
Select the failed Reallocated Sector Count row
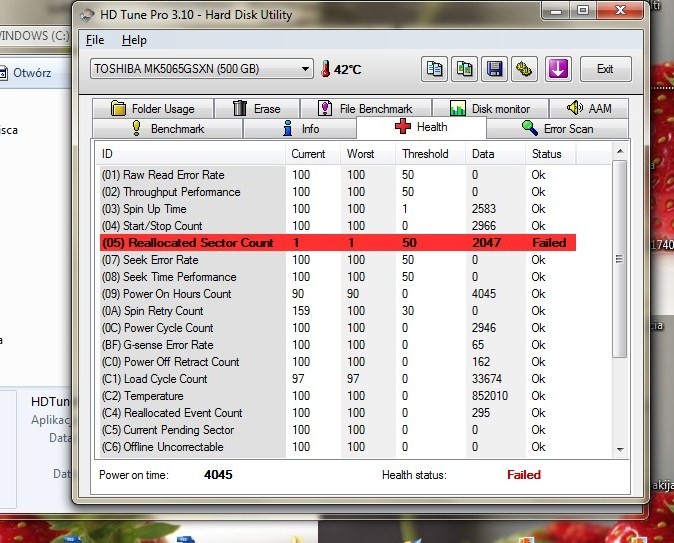(x=338, y=243)
